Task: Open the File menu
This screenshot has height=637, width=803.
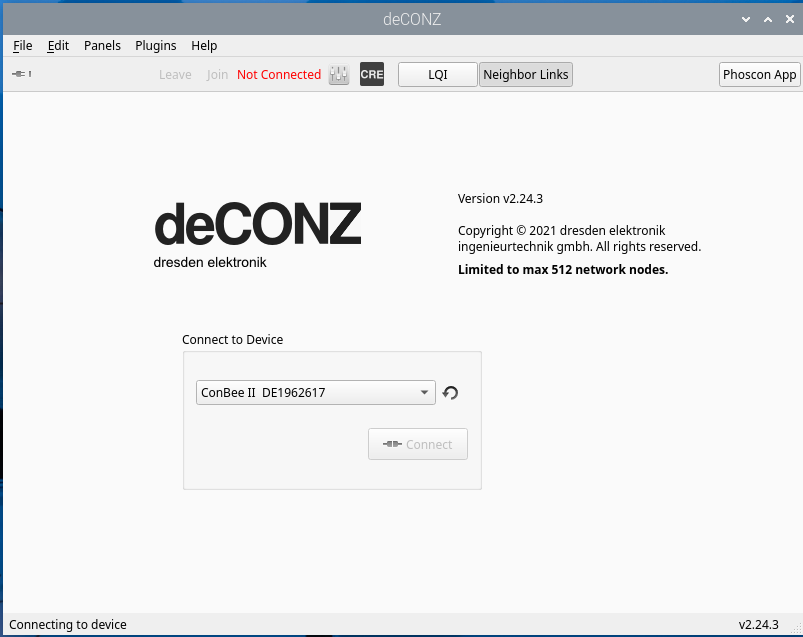Action: (23, 46)
